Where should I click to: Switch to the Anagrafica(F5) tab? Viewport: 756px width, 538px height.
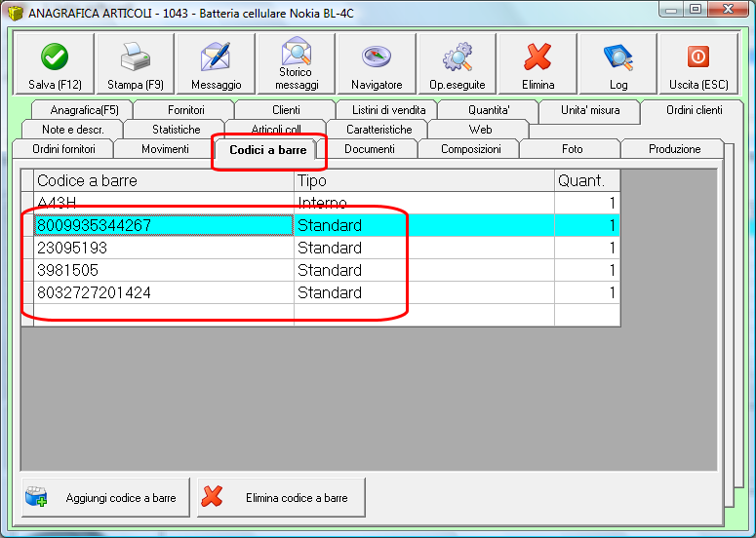point(82,110)
